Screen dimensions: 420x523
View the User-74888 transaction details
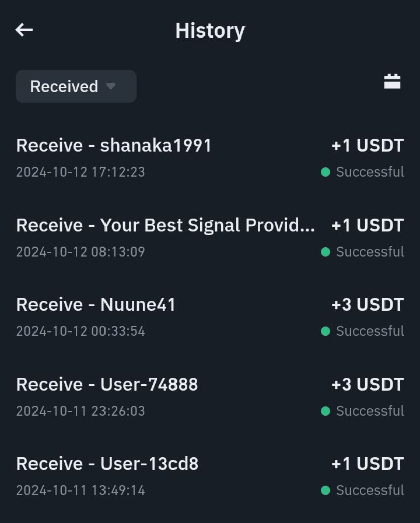(107, 384)
